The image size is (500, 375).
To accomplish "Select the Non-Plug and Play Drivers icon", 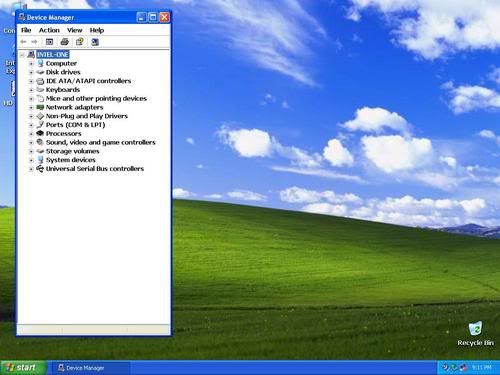I will point(40,116).
